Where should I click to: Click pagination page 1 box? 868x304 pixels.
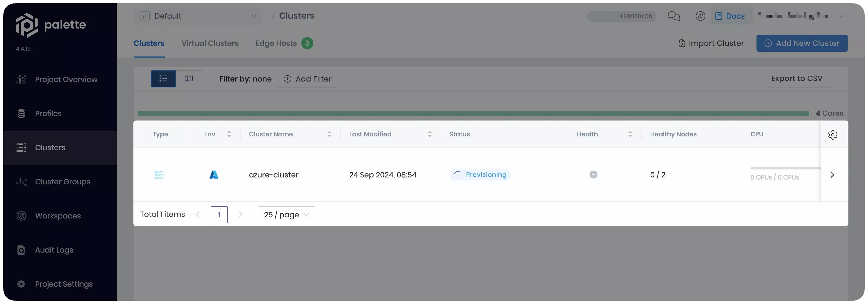(219, 214)
